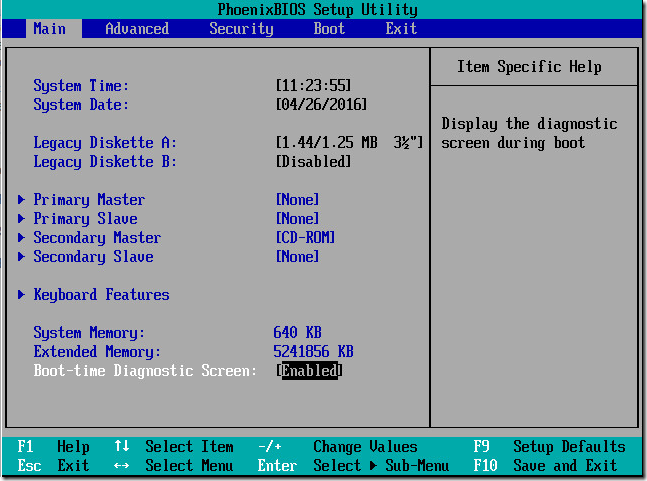
Task: Expand the Primary Master arrow
Action: (21, 200)
